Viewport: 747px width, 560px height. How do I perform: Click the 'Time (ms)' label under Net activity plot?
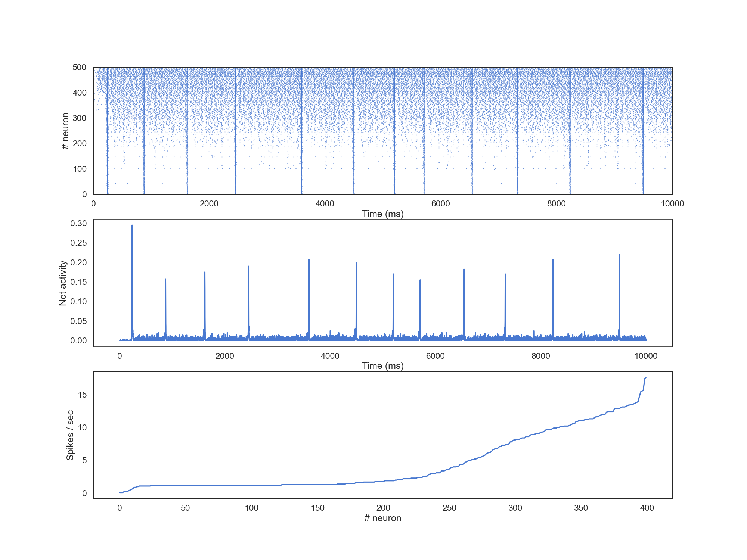[382, 366]
